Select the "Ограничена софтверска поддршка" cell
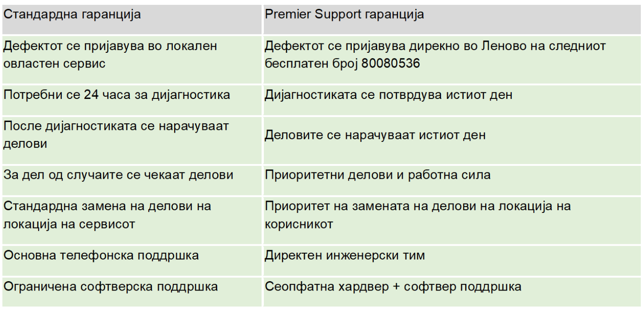644x314 pixels. [x=111, y=287]
